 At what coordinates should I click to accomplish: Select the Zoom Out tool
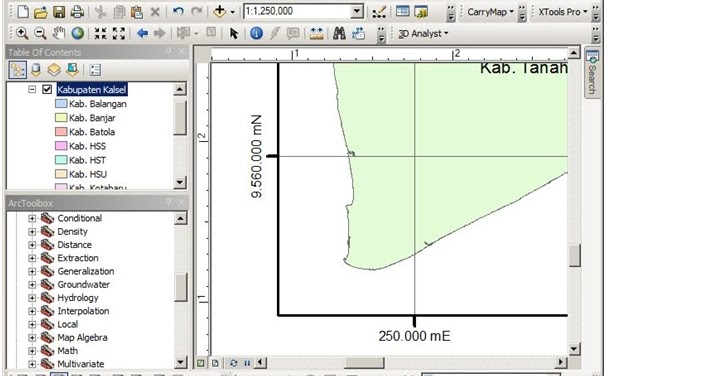[40, 33]
